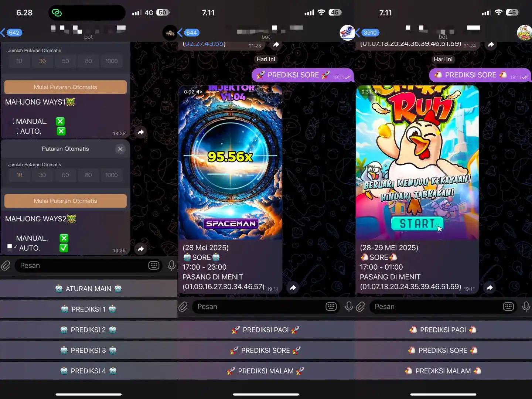Tap the back arrow showing 3910 unread

coord(367,33)
